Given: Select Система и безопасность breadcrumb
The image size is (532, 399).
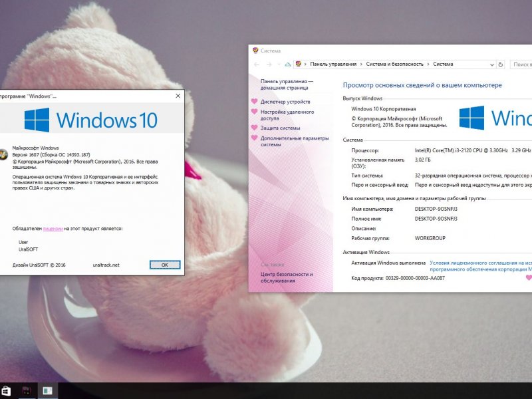Looking at the screenshot, I should click(x=394, y=64).
